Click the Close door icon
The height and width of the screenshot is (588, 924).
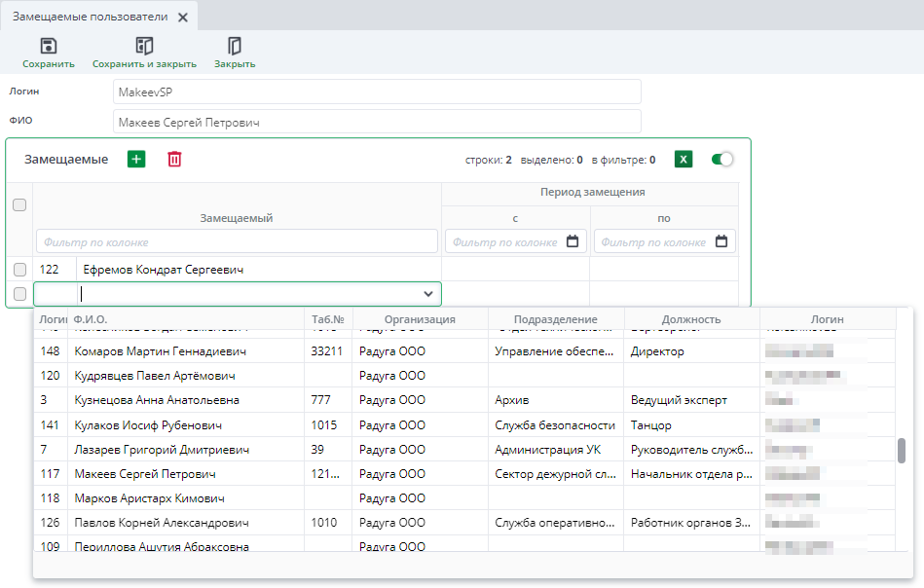coord(235,46)
